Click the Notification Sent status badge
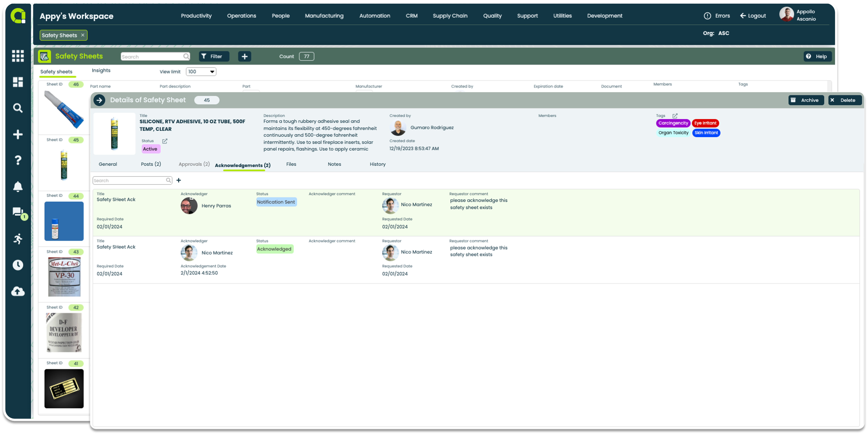The image size is (868, 435). pos(276,202)
